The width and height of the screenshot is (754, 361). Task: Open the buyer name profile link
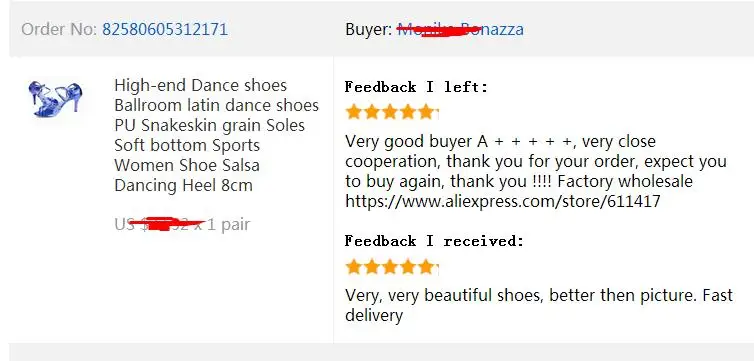[x=460, y=29]
